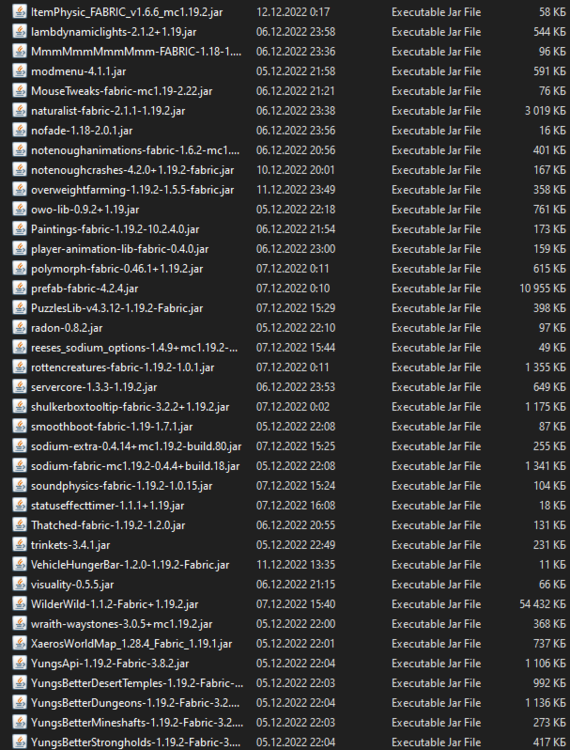The width and height of the screenshot is (570, 750).
Task: Click the 11.12.2022 23:49 date of overweightfarming
Action: [296, 189]
